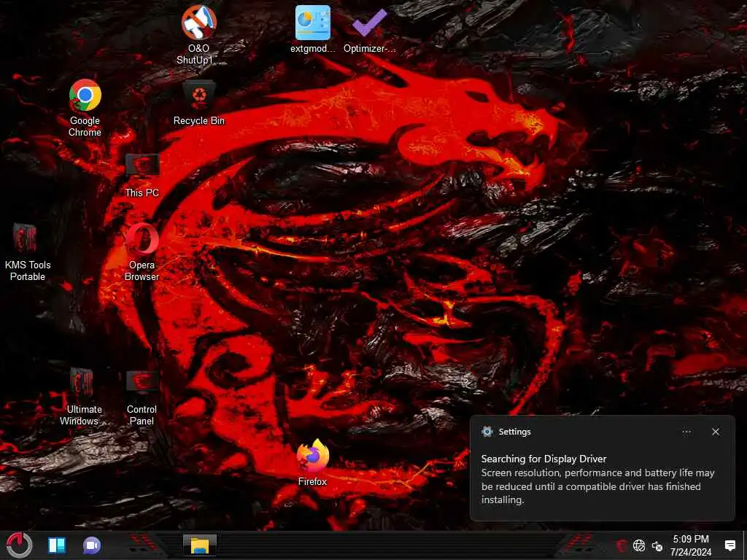
Task: Open network globe tray icon
Action: [639, 545]
